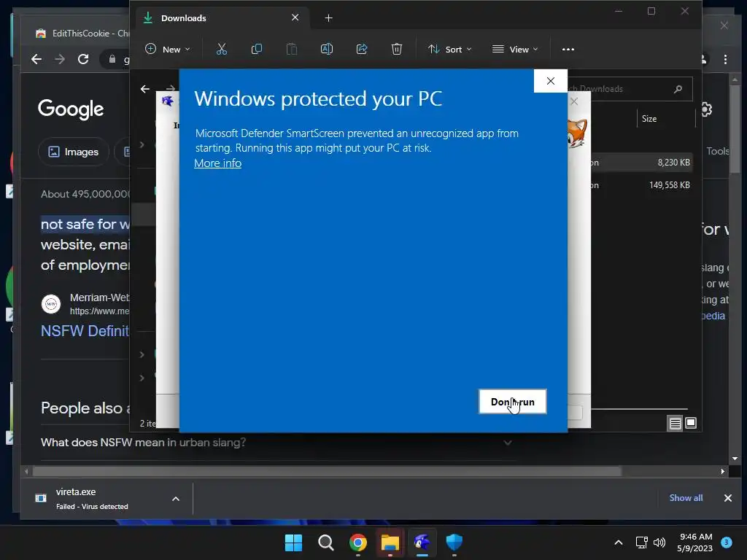Image resolution: width=747 pixels, height=560 pixels.
Task: Click the Rename icon in Explorer toolbar
Action: pos(327,49)
